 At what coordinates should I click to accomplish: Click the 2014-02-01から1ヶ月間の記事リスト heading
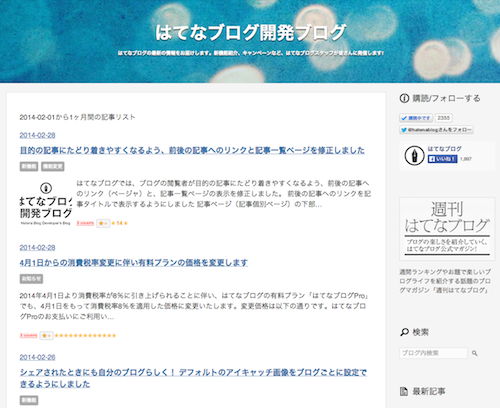point(77,117)
